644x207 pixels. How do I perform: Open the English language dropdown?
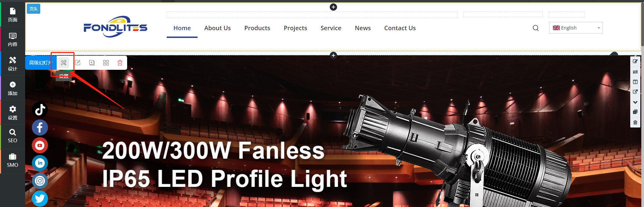[x=576, y=28]
